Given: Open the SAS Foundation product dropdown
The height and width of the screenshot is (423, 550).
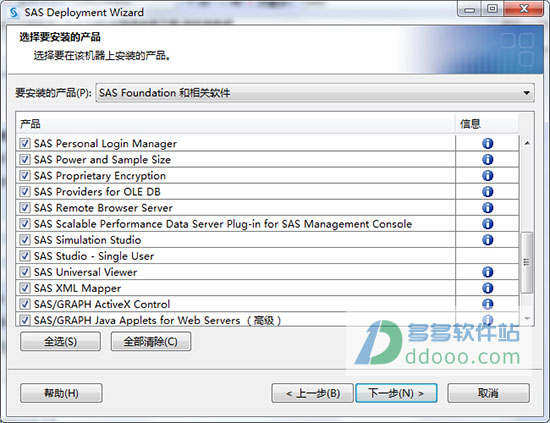Looking at the screenshot, I should (x=315, y=93).
